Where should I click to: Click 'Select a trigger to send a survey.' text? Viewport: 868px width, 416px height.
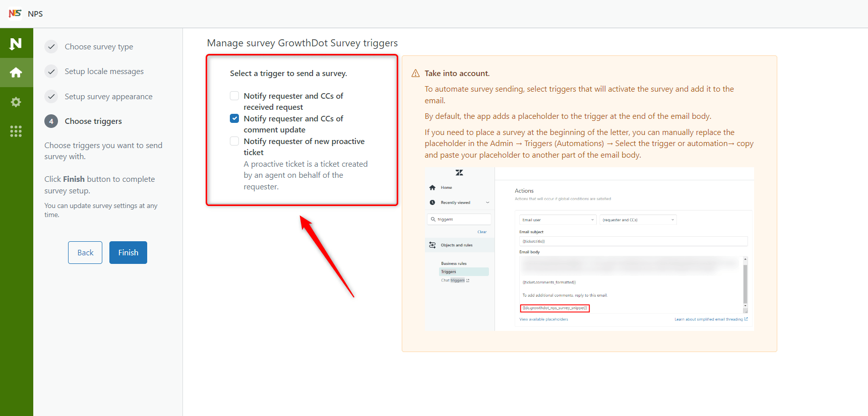tap(288, 74)
